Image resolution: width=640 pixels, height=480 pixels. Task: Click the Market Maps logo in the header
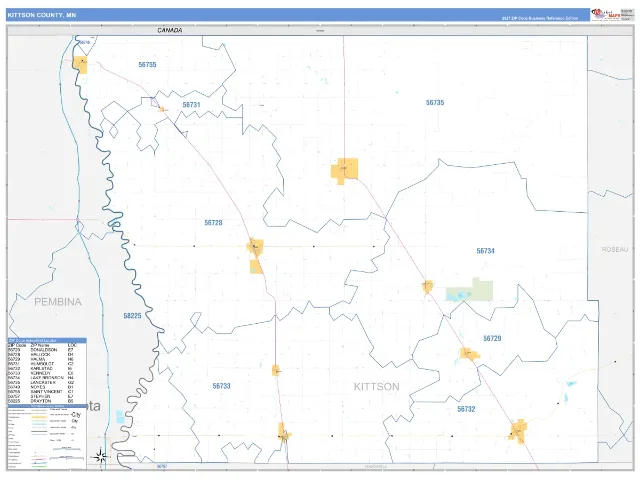(x=606, y=14)
